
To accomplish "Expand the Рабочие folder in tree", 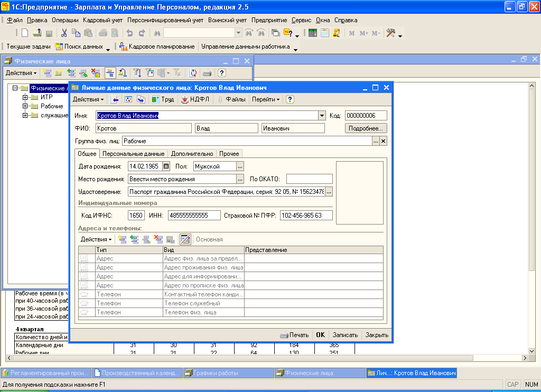I will pyautogui.click(x=25, y=106).
